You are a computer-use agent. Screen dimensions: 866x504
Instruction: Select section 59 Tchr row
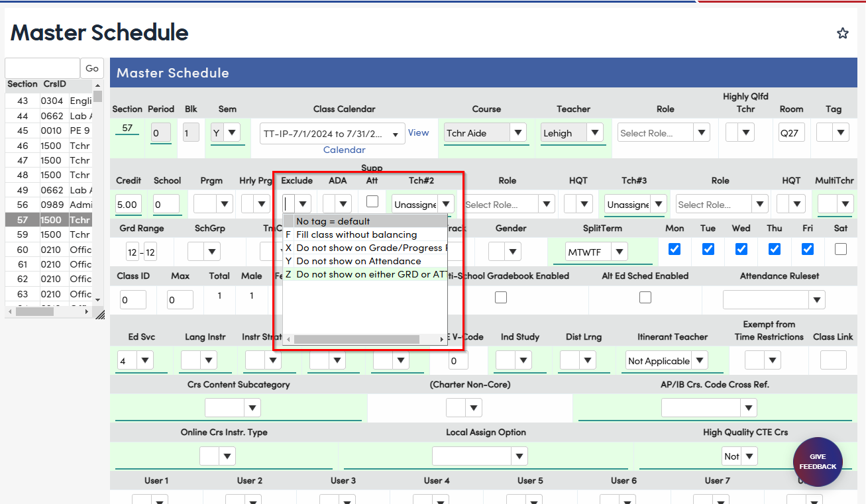click(x=49, y=234)
